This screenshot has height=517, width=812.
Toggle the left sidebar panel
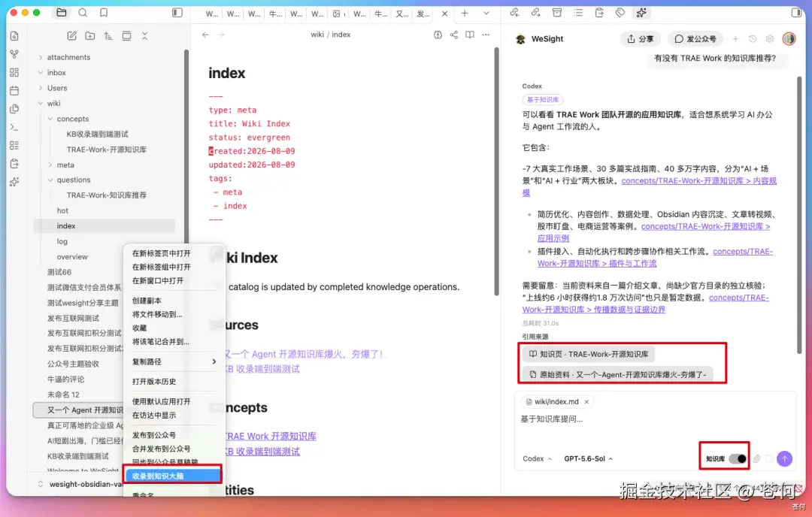point(177,13)
